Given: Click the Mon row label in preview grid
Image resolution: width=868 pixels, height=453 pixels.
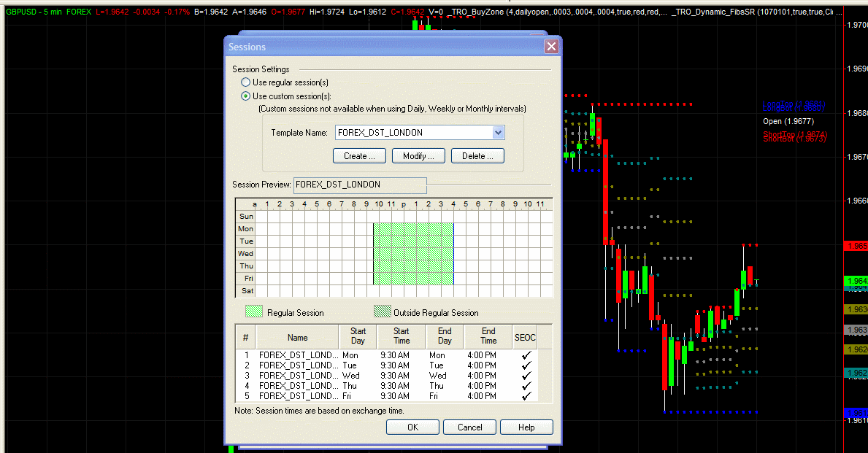Looking at the screenshot, I should [x=246, y=229].
